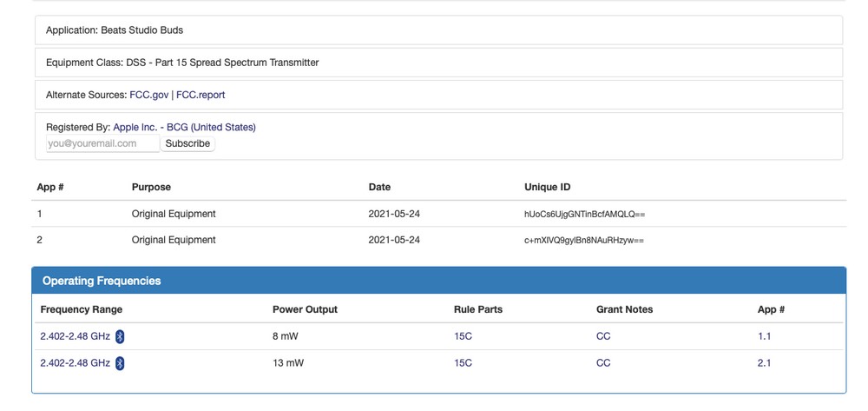Click the Bluetooth icon in the 8 mW row
Image resolution: width=868 pixels, height=411 pixels.
pyautogui.click(x=120, y=336)
